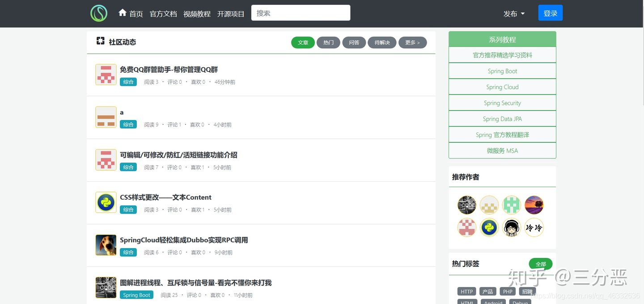The height and width of the screenshot is (304, 644).
Task: Open 官方文档 in navigation bar
Action: pyautogui.click(x=163, y=14)
